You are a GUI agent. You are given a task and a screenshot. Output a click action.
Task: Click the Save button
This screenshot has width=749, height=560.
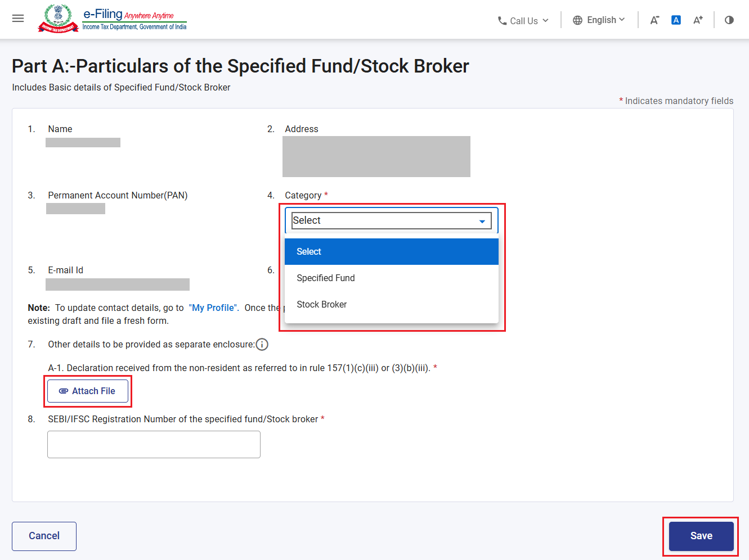(701, 536)
